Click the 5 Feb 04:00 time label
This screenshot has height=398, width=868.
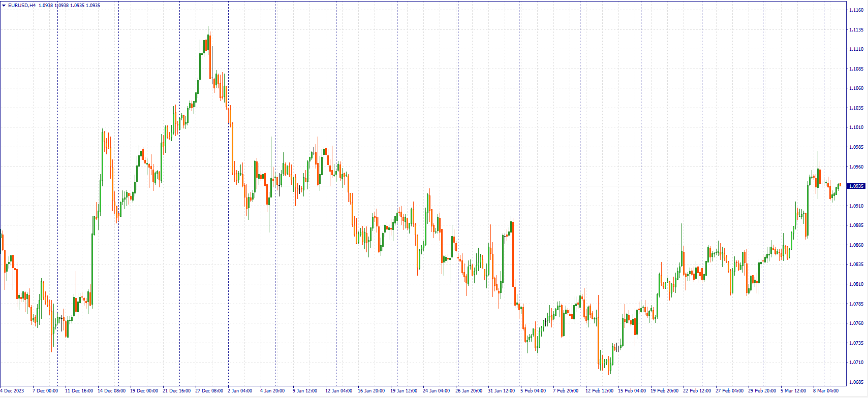pos(533,391)
